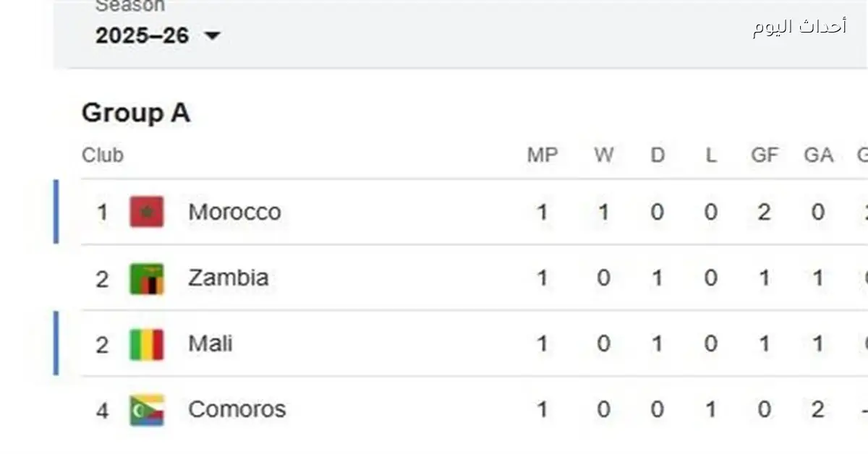Screen dimensions: 868x454
Task: Select the Mali team name
Action: [210, 344]
